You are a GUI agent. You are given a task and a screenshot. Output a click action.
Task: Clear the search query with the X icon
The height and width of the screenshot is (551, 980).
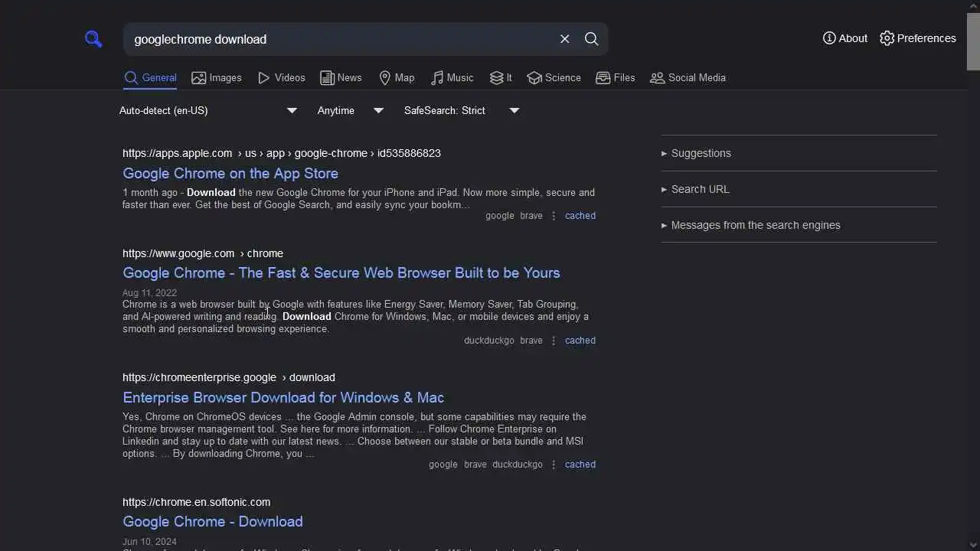point(565,39)
